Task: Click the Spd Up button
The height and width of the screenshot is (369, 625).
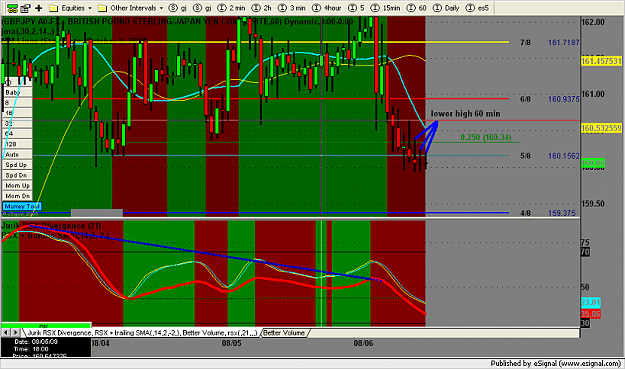Action: [18, 165]
